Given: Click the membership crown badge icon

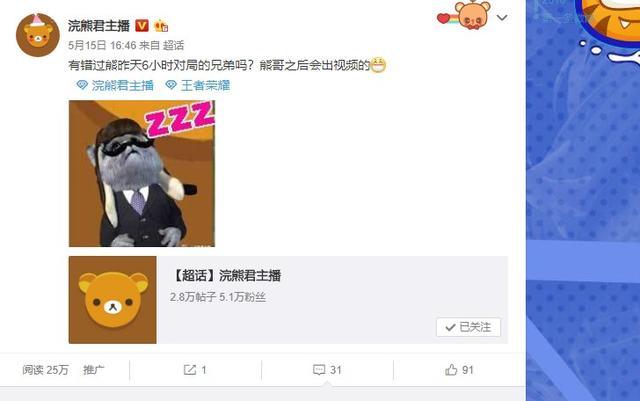Looking at the screenshot, I should point(161,26).
